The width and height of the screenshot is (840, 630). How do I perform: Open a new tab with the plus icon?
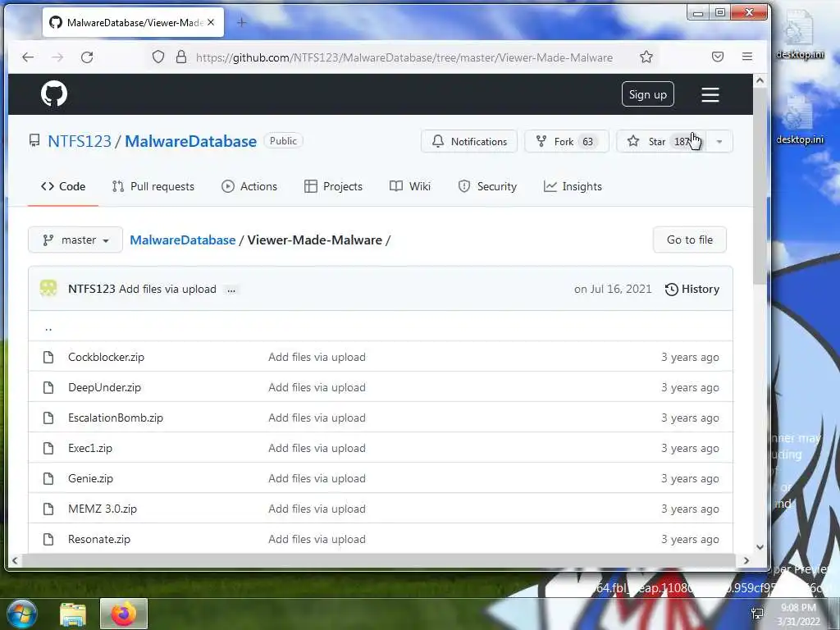(242, 22)
